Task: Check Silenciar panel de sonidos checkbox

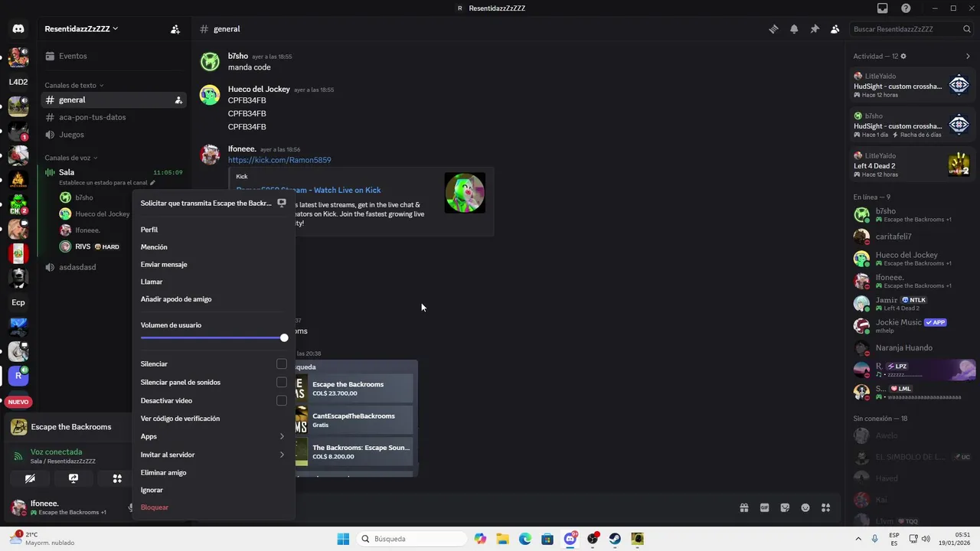Action: click(x=282, y=382)
